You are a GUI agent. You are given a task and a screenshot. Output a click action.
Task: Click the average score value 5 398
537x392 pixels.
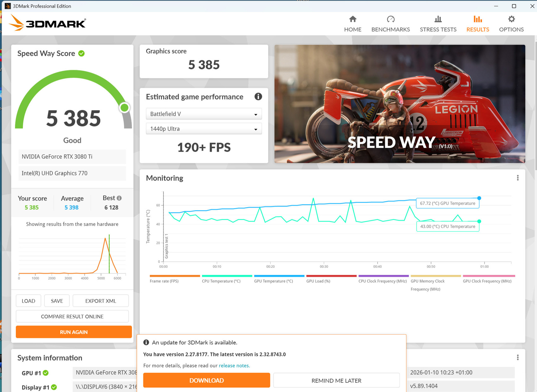72,208
